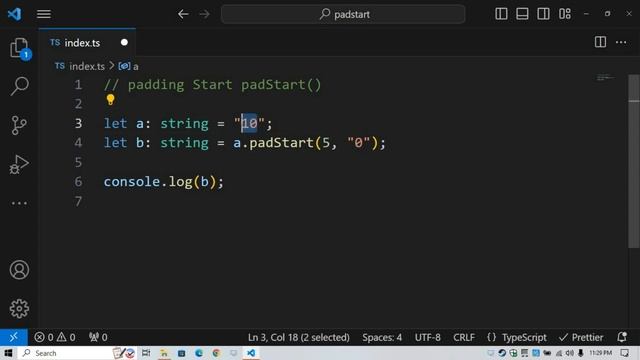Show additional views via the ellipsis in activity bar

[x=19, y=203]
